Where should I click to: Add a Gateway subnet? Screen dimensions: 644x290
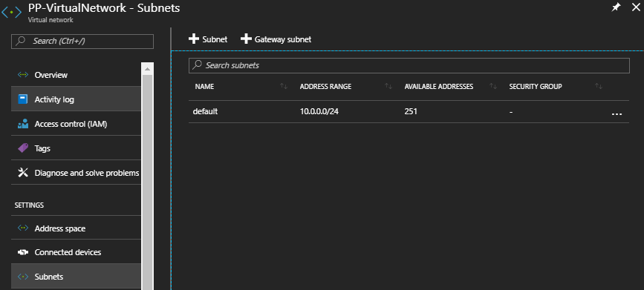click(x=276, y=39)
